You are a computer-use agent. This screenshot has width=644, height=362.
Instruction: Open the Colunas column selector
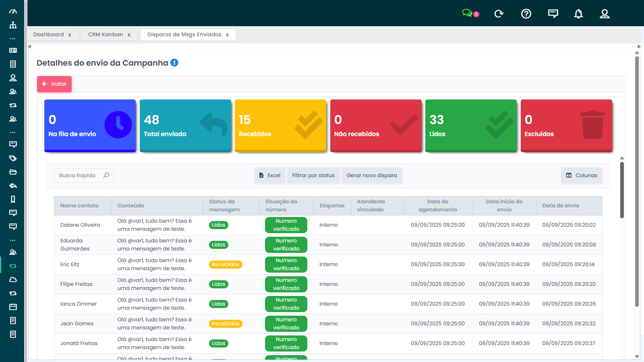coord(581,176)
